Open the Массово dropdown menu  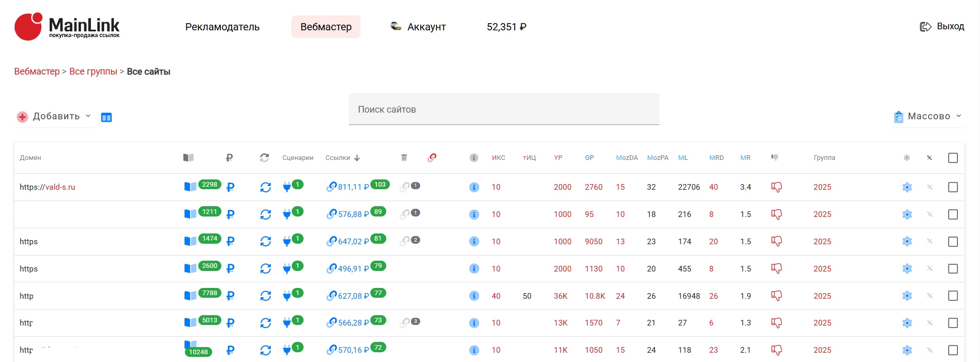pos(929,117)
